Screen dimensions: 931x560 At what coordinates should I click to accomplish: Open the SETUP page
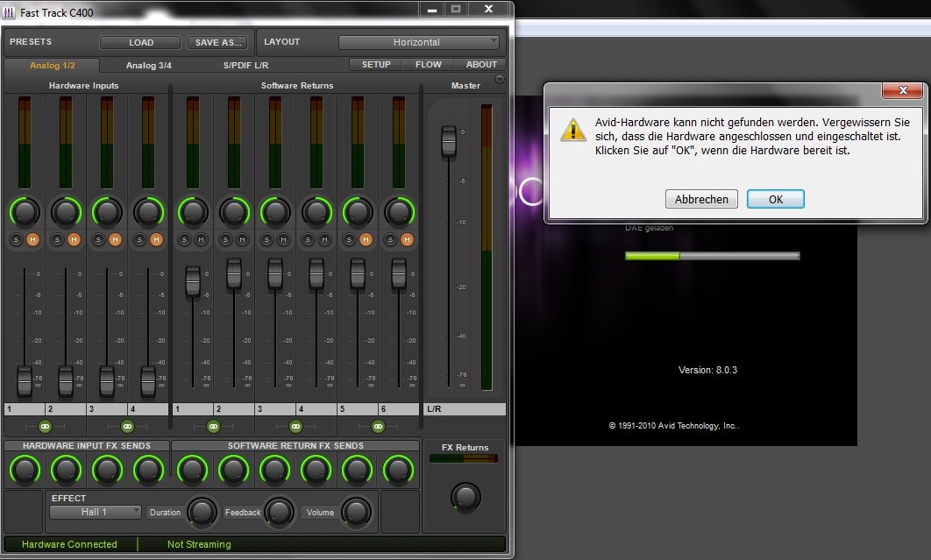[x=376, y=64]
